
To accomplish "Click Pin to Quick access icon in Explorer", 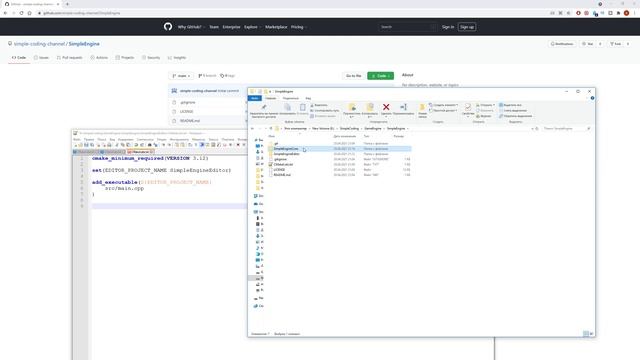I will (264, 107).
